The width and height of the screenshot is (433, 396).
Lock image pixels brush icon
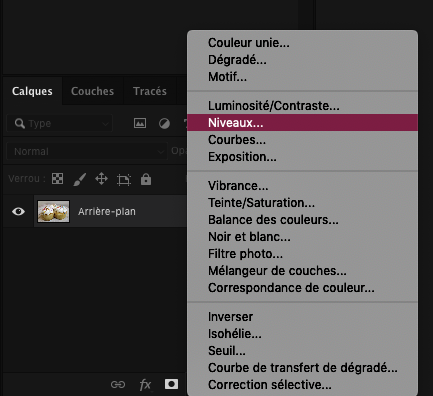80,179
